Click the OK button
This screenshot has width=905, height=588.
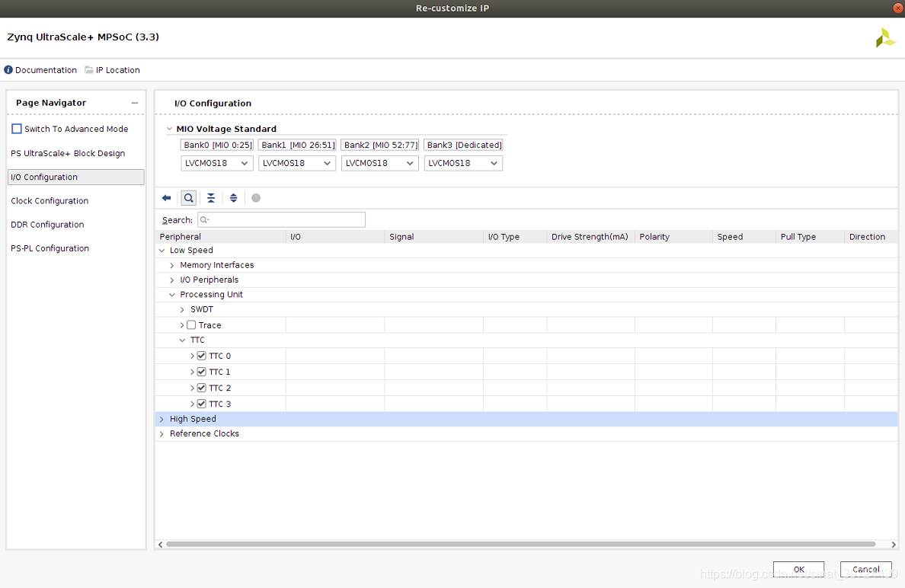[799, 569]
